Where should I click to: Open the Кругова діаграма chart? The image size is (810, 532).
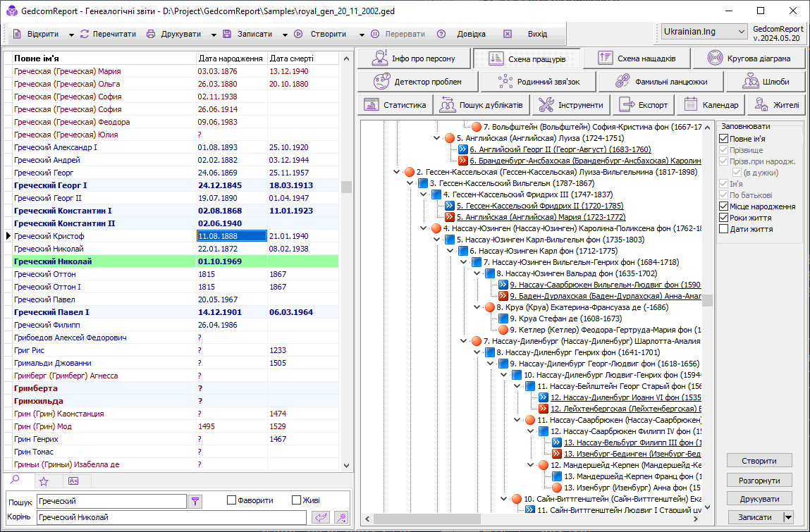[749, 58]
